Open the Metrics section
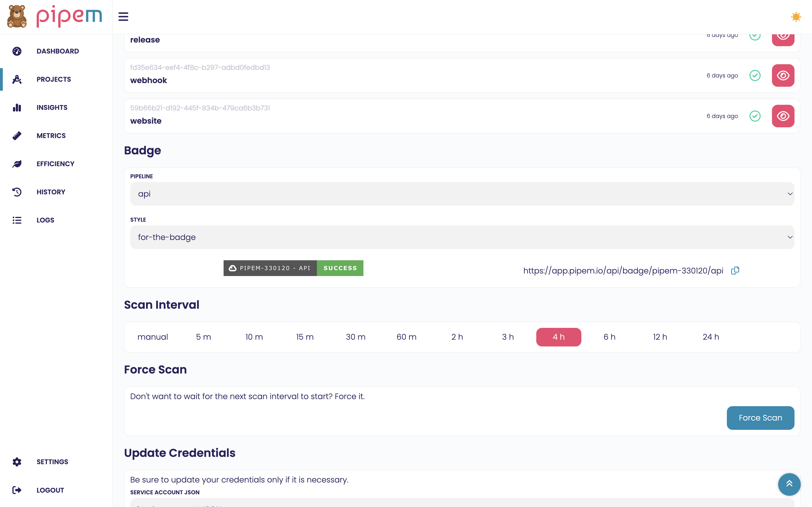The width and height of the screenshot is (812, 507). [x=51, y=135]
